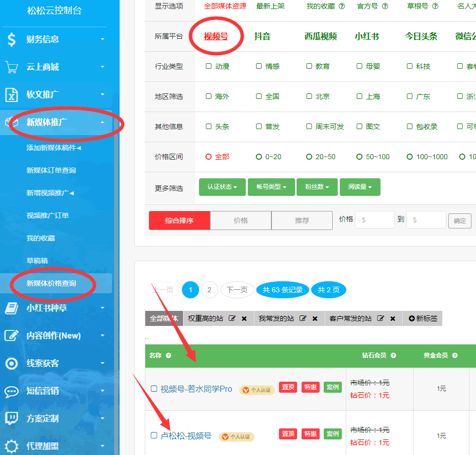476x455 pixels.
Task: Switch to the 价格 sorting tab
Action: pyautogui.click(x=240, y=220)
